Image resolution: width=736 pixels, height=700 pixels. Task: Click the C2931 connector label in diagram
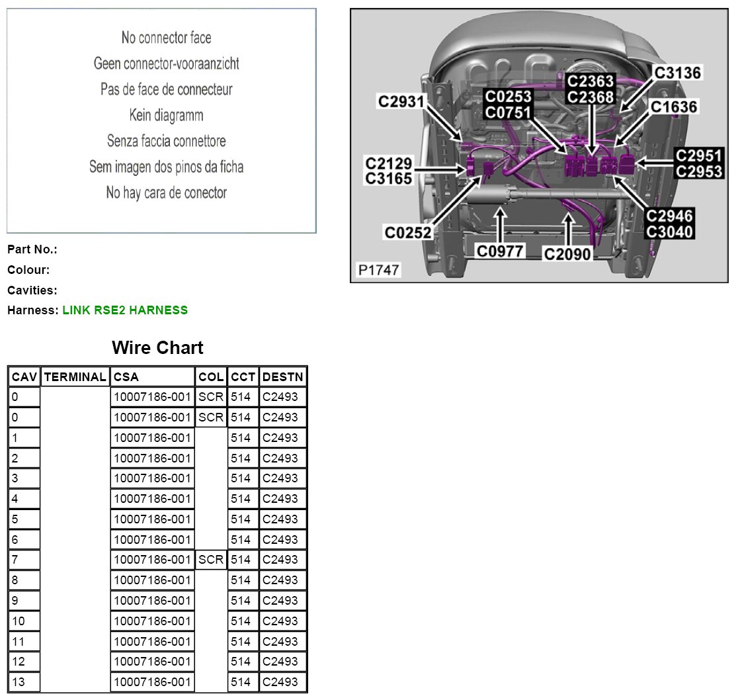point(401,101)
